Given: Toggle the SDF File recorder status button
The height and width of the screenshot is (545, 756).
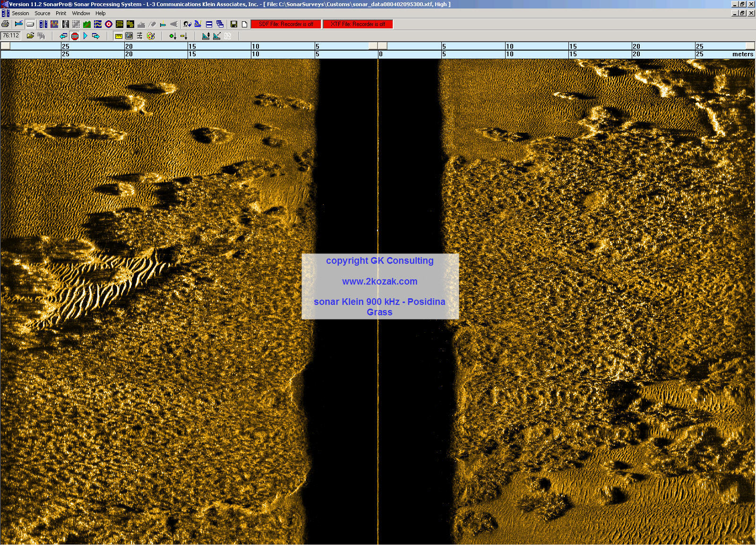Looking at the screenshot, I should 286,24.
